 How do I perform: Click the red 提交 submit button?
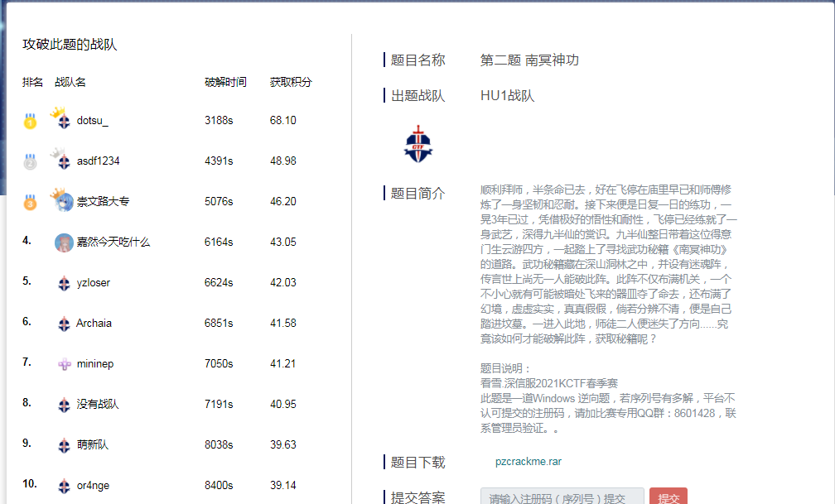[x=668, y=498]
